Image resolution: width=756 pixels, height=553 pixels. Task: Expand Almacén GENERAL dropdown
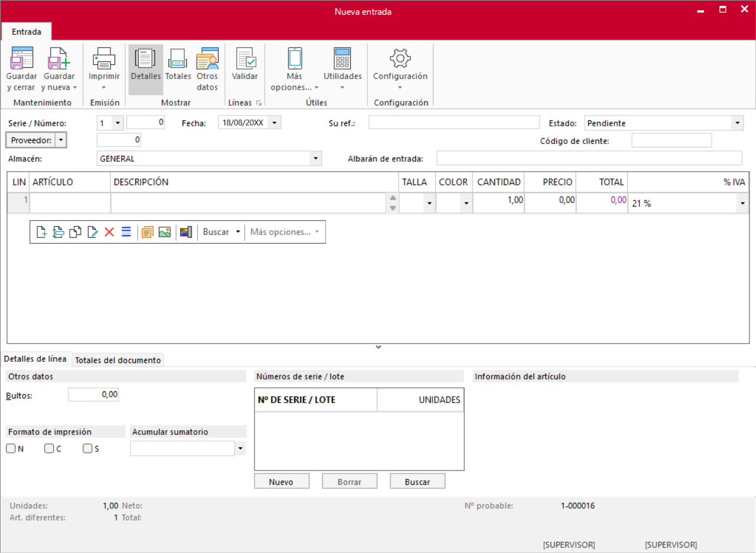click(316, 158)
